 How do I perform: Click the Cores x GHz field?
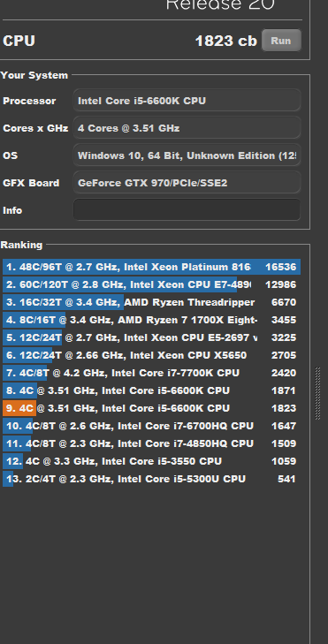187,128
